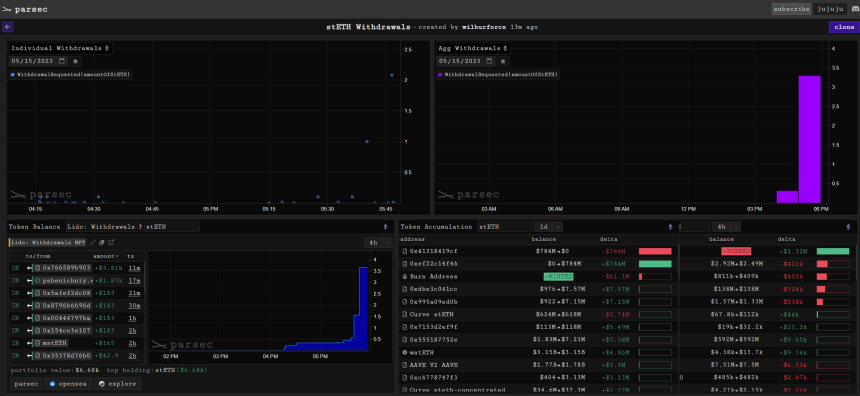Click the pencil edit icon beside Lido: Withdrawals NFT
The height and width of the screenshot is (396, 860).
[x=93, y=242]
